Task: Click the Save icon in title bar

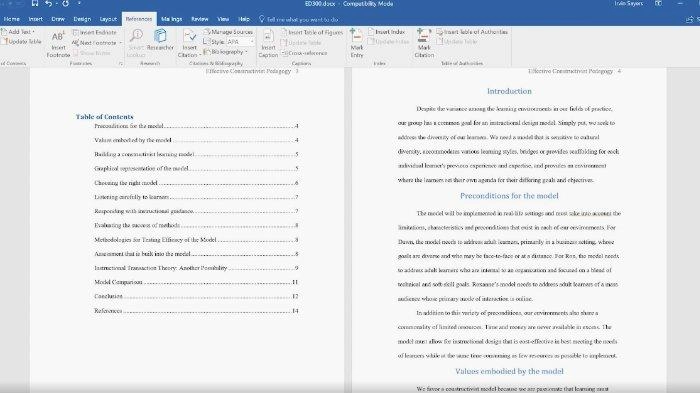Action: point(35,4)
